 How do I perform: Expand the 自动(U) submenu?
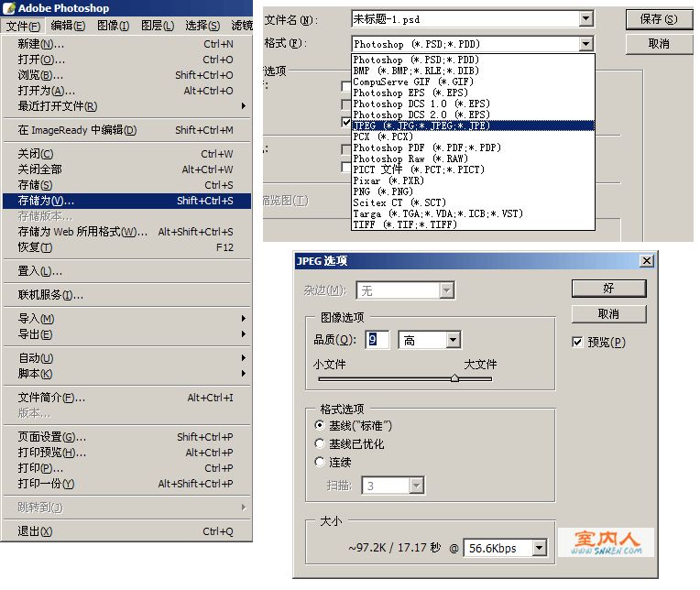click(126, 358)
